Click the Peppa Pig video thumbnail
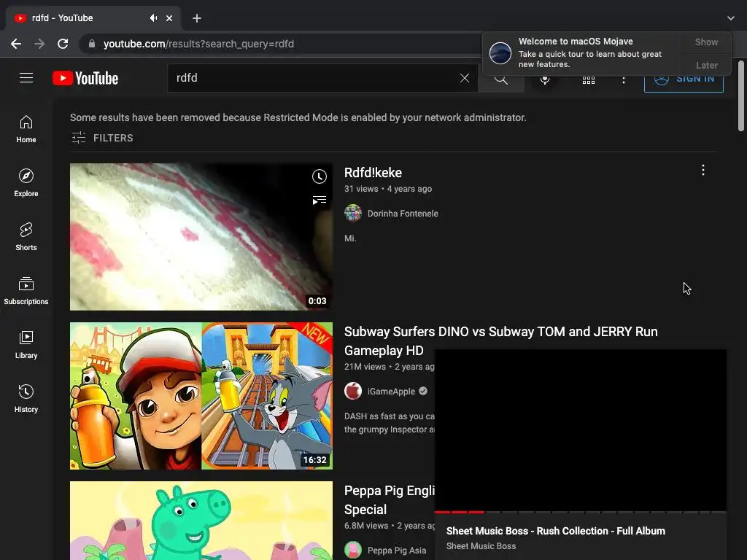 click(x=201, y=521)
